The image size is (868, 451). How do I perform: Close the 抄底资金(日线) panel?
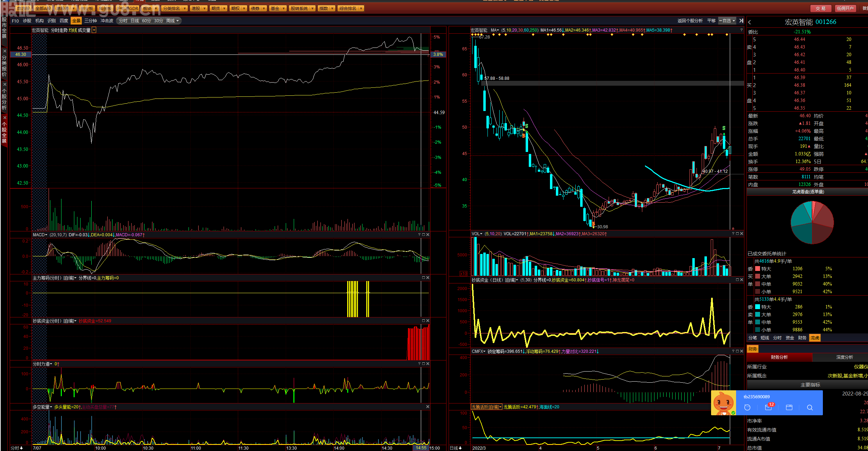click(742, 280)
